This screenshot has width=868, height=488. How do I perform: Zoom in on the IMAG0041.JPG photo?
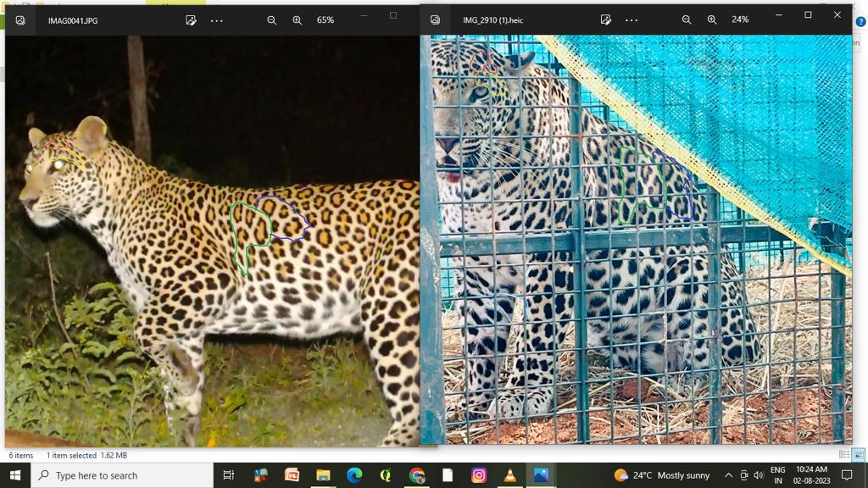(298, 20)
